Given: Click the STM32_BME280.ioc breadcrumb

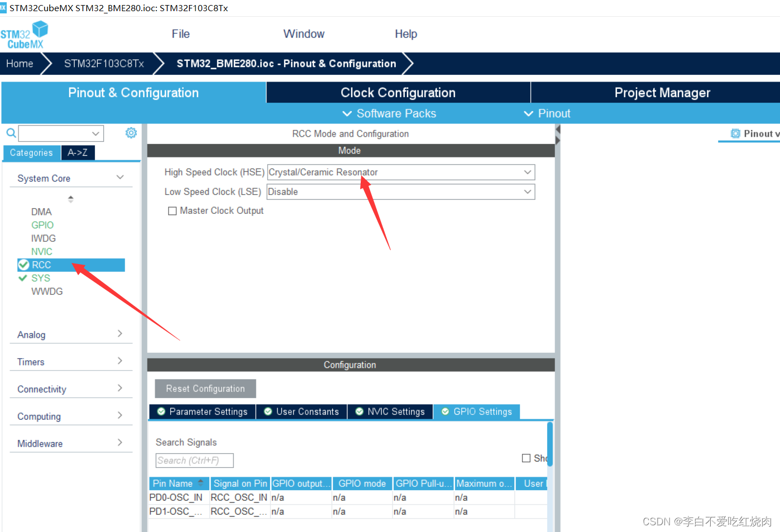Looking at the screenshot, I should click(286, 64).
